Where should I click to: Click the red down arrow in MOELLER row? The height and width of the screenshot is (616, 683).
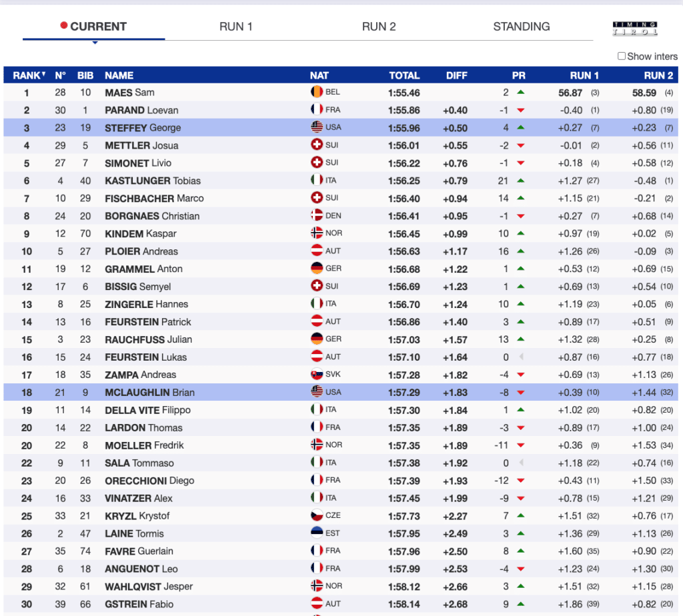(521, 445)
